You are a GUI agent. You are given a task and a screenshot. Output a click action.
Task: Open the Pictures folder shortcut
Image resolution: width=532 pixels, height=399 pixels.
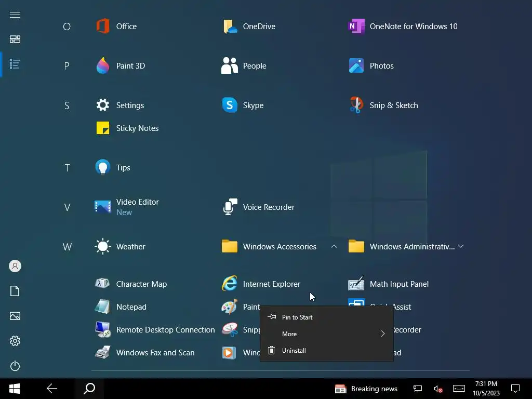click(15, 316)
